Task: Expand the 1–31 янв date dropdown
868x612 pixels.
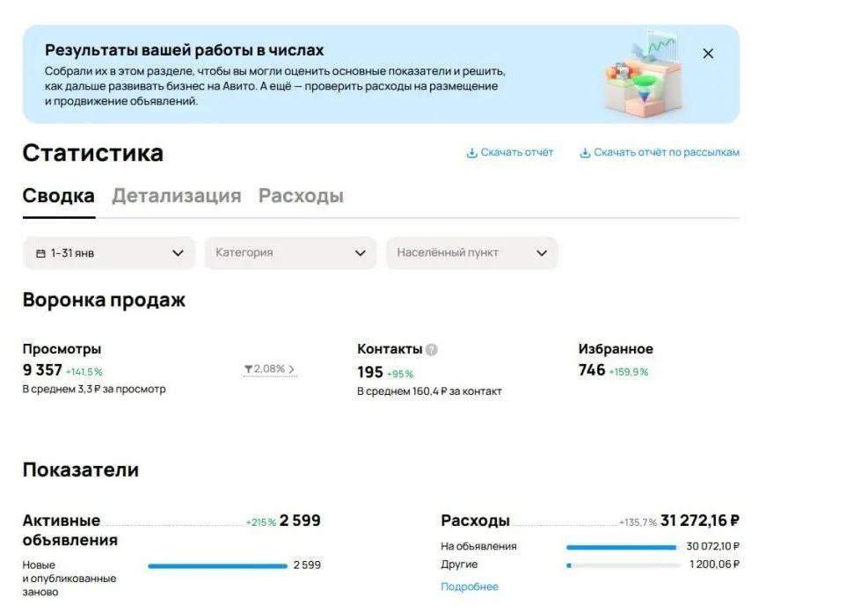Action: coord(109,253)
